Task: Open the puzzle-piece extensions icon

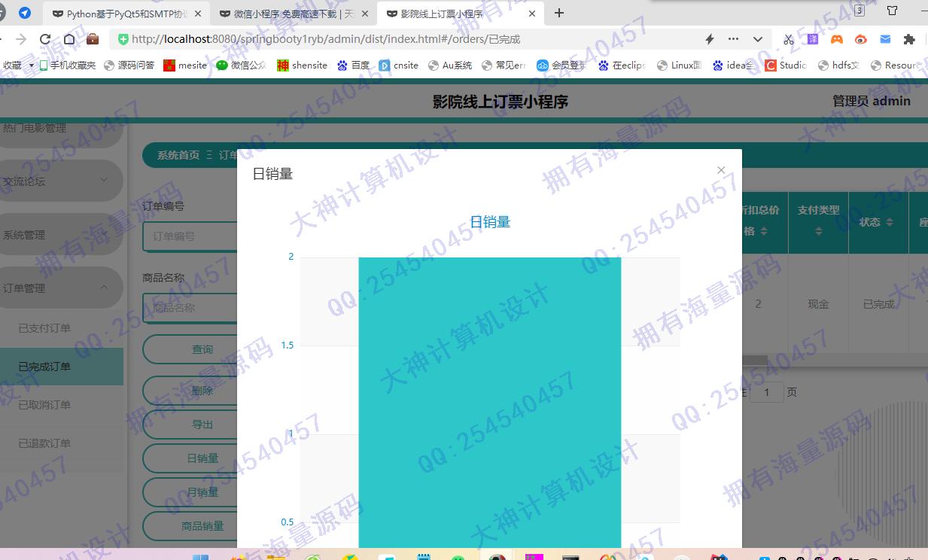Action: point(909,39)
